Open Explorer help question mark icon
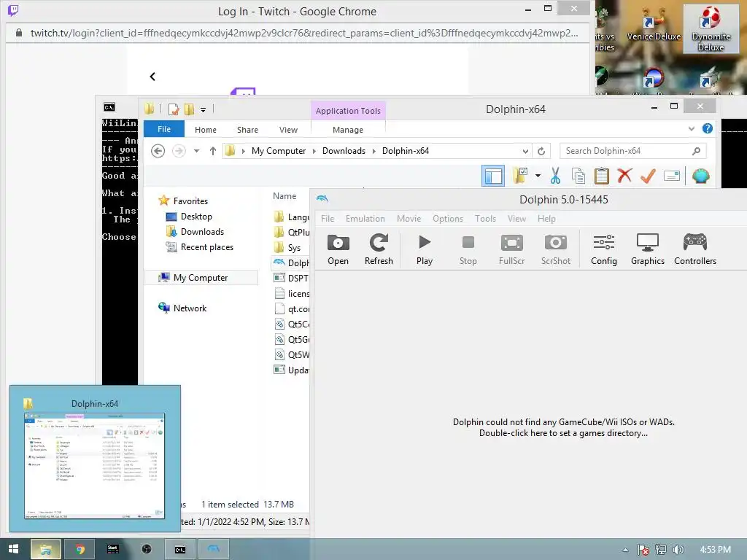Image resolution: width=747 pixels, height=560 pixels. coord(708,128)
